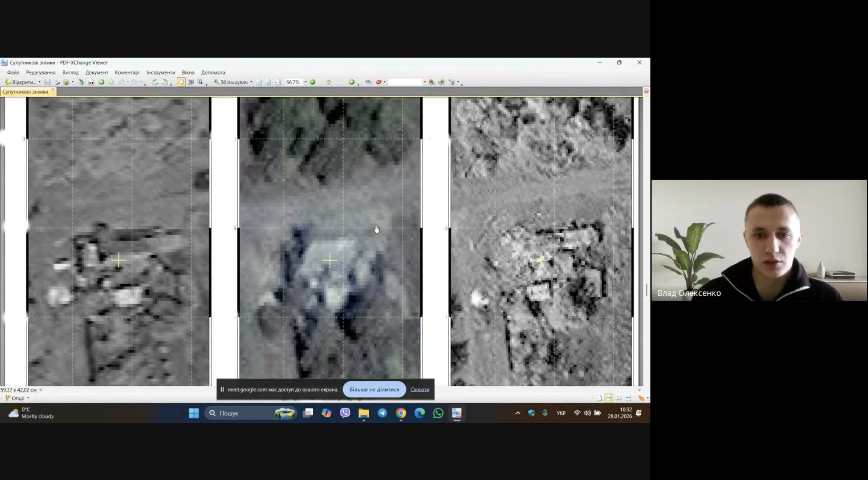868x480 pixels.
Task: Click the Actual Size zoom icon
Action: coord(259,82)
